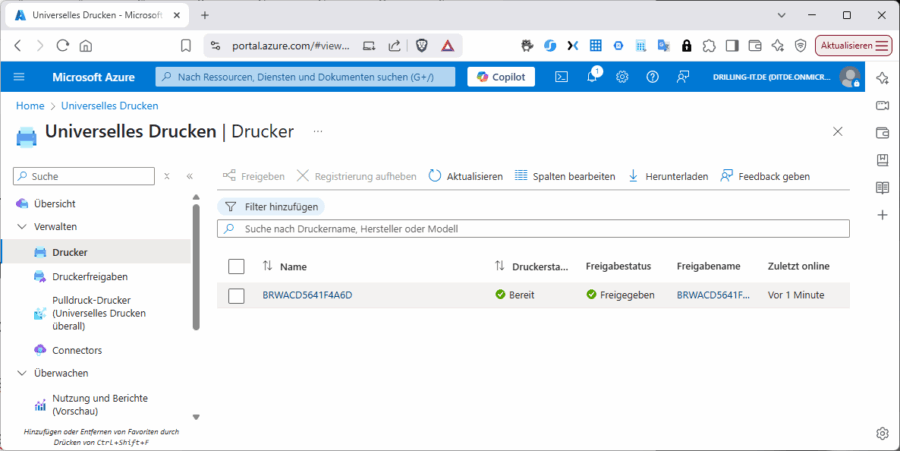Open Copilot in Azure
The width and height of the screenshot is (900, 451).
pyautogui.click(x=501, y=77)
